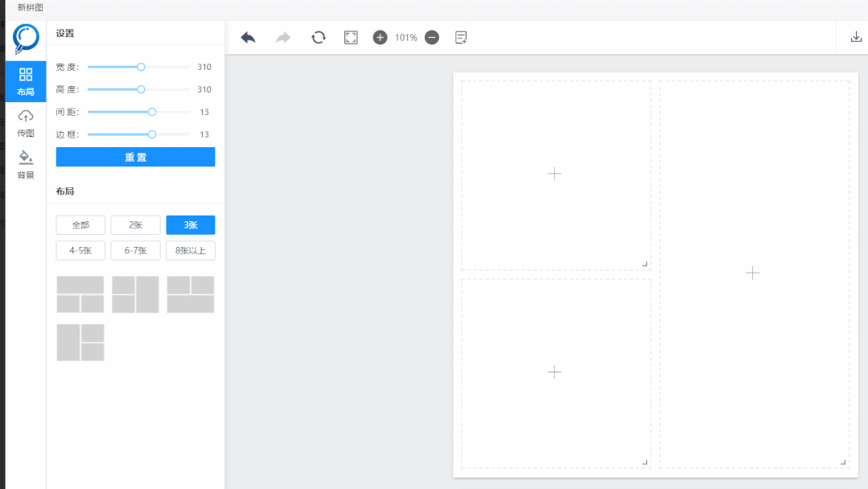Select the 布局 layout tab
Image resolution: width=868 pixels, height=489 pixels.
pyautogui.click(x=26, y=81)
